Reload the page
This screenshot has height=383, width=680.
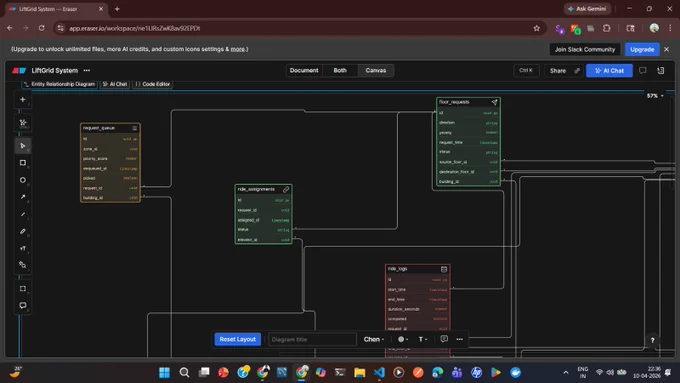(41, 28)
